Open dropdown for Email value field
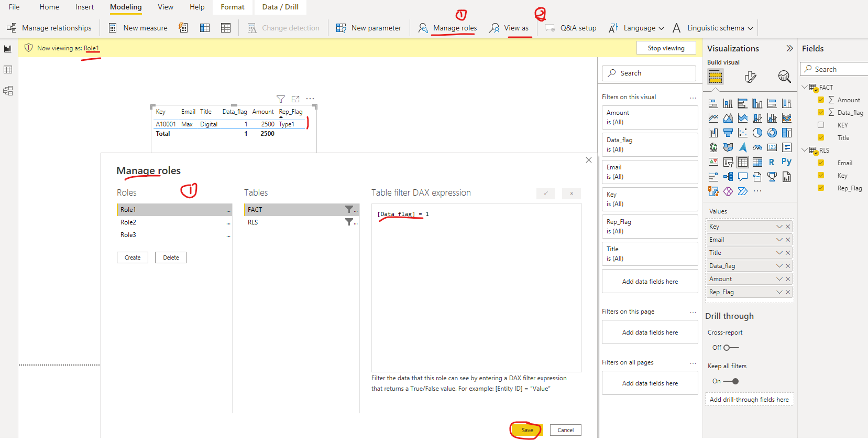This screenshot has height=440, width=868. click(x=779, y=240)
